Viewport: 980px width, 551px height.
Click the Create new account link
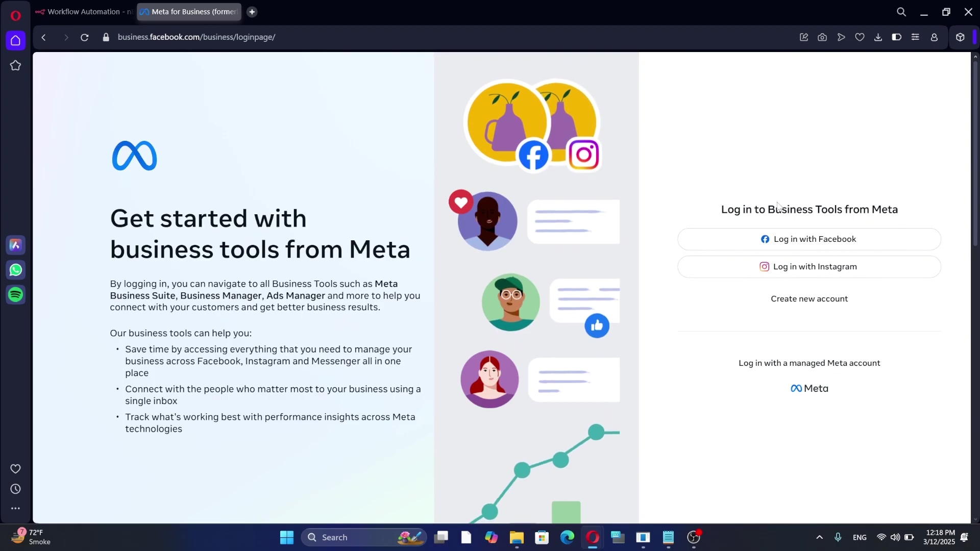809,299
